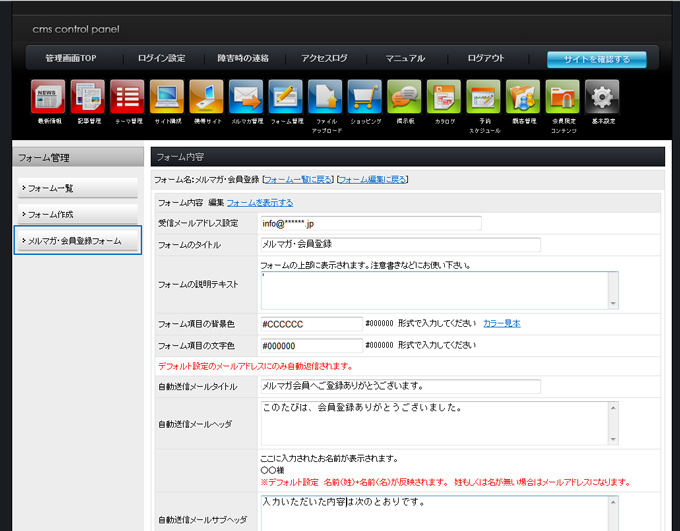Image resolution: width=680 pixels, height=531 pixels.
Task: Open the カラー見本 color sample link
Action: click(x=501, y=323)
